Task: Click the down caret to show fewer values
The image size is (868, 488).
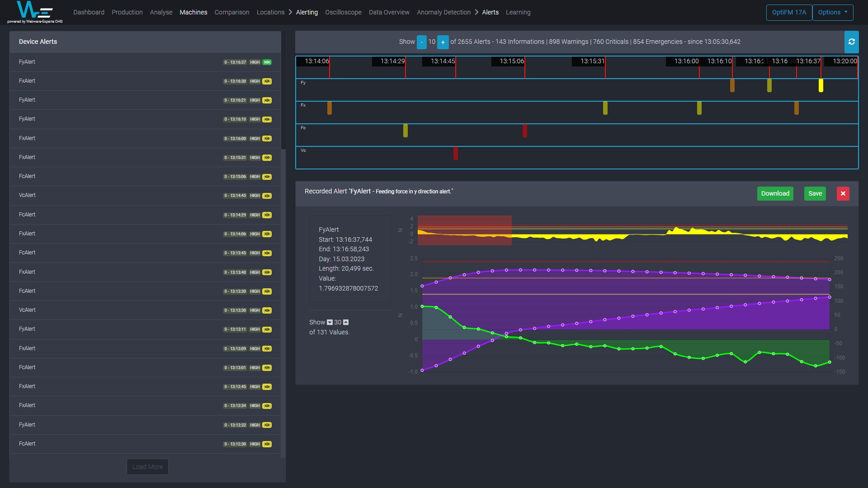Action: pos(330,322)
